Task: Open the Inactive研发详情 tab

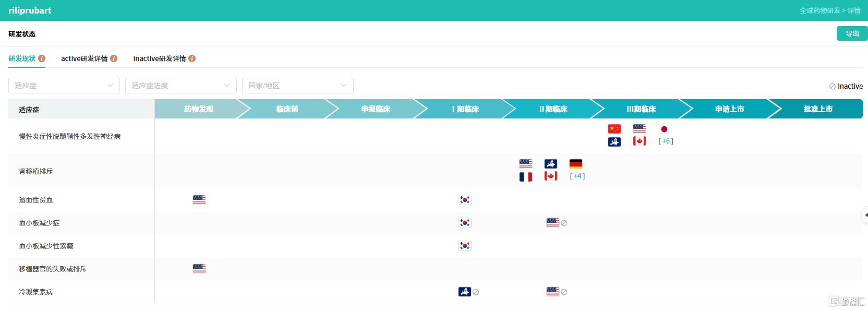Action: point(159,58)
